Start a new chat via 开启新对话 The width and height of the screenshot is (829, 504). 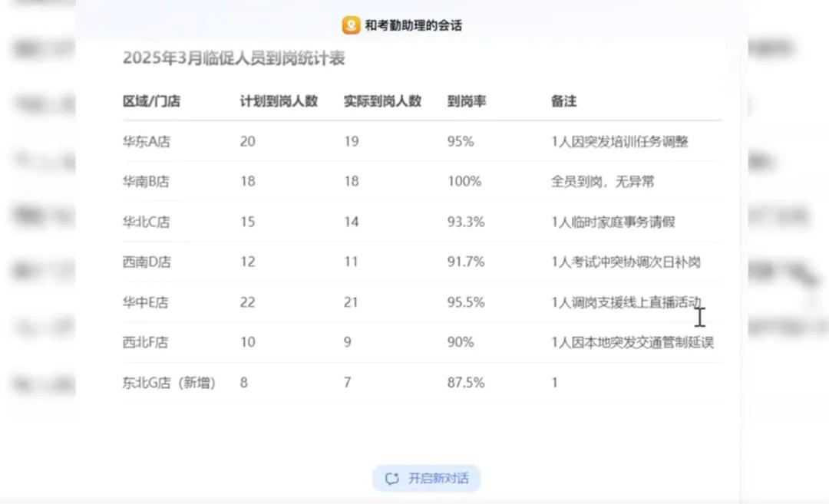[x=426, y=479]
